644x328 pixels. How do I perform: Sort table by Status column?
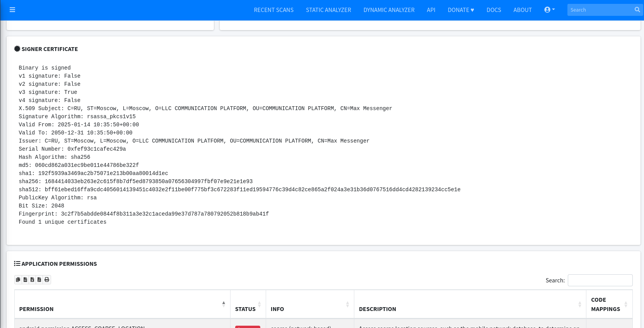(x=248, y=304)
